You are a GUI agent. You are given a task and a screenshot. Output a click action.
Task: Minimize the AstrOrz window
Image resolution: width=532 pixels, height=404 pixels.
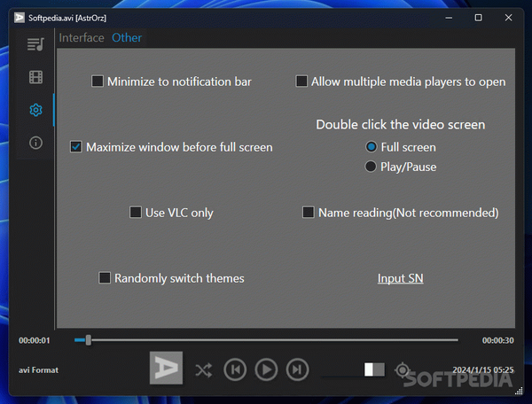[449, 18]
